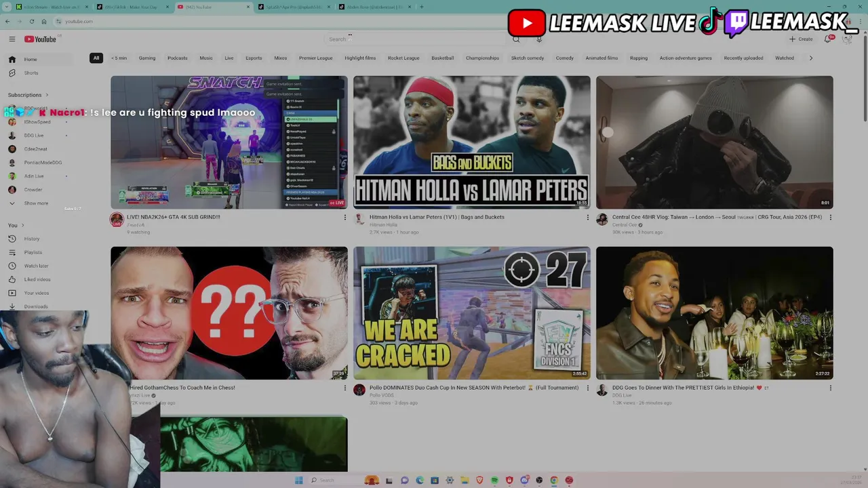This screenshot has height=488, width=868.
Task: Open the You section chevron
Action: [x=22, y=225]
